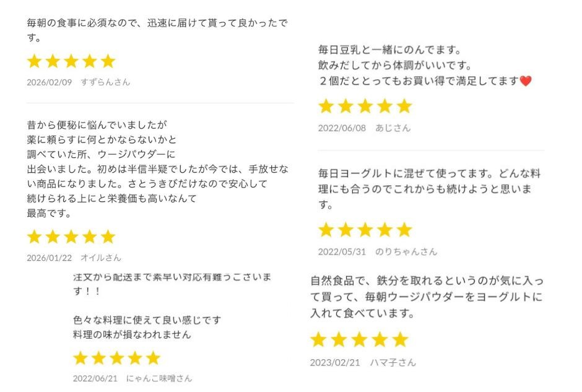Click reviewer name オイルさん
Viewport: 582px width, 392px height.
101,258
